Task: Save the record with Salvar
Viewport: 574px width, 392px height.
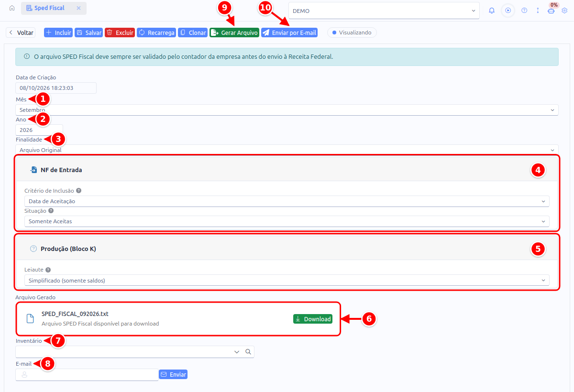Action: point(89,33)
